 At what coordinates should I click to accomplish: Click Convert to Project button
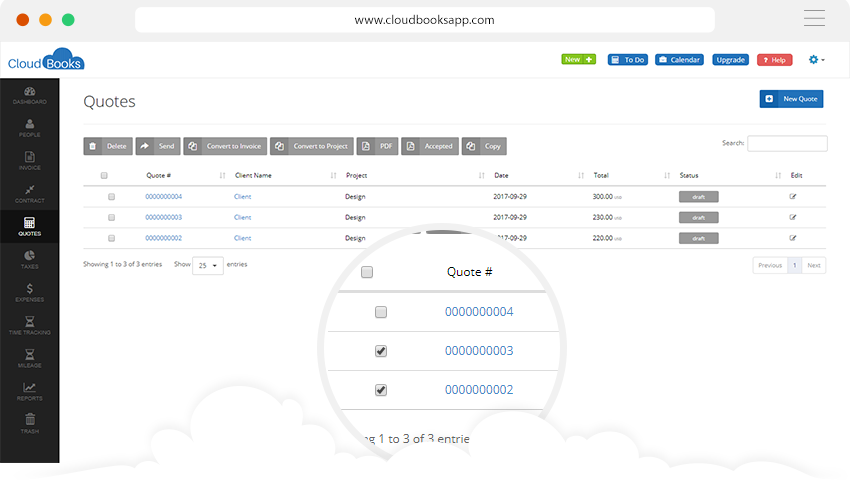312,146
